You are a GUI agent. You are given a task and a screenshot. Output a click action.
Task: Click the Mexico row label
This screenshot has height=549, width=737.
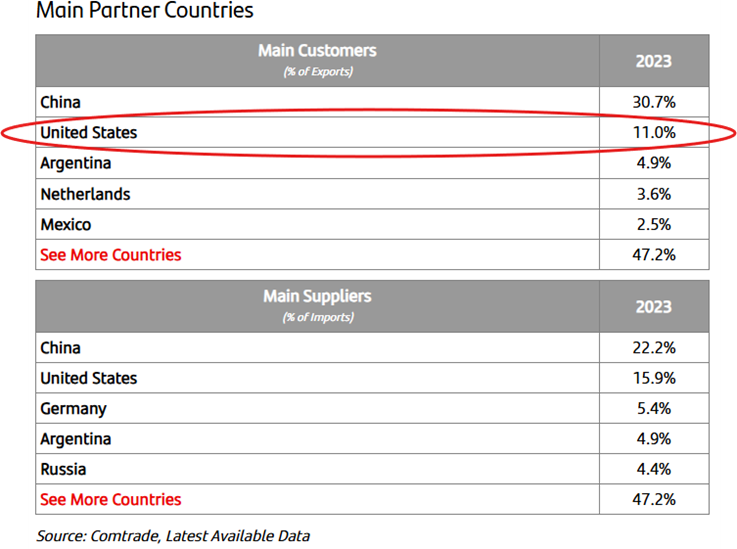[66, 225]
